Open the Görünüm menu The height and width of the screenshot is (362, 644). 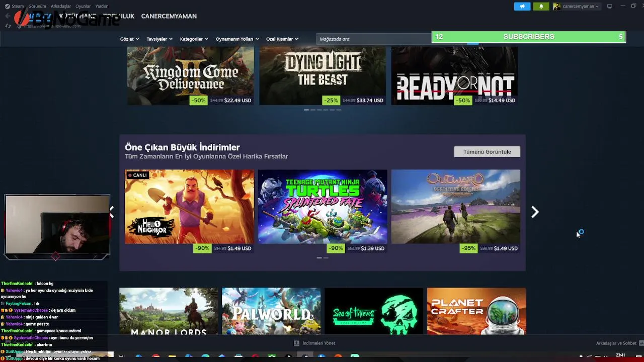(x=37, y=7)
